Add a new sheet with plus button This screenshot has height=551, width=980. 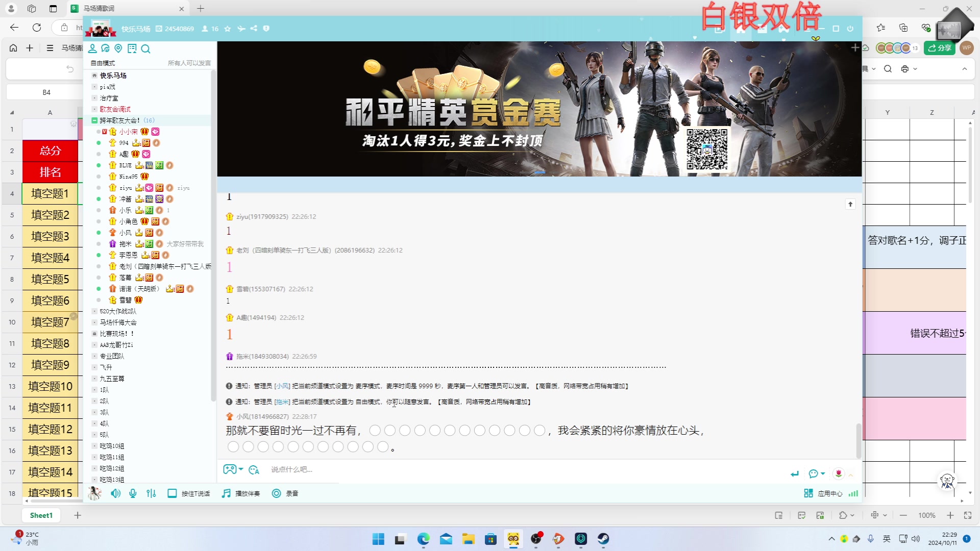coord(78,515)
